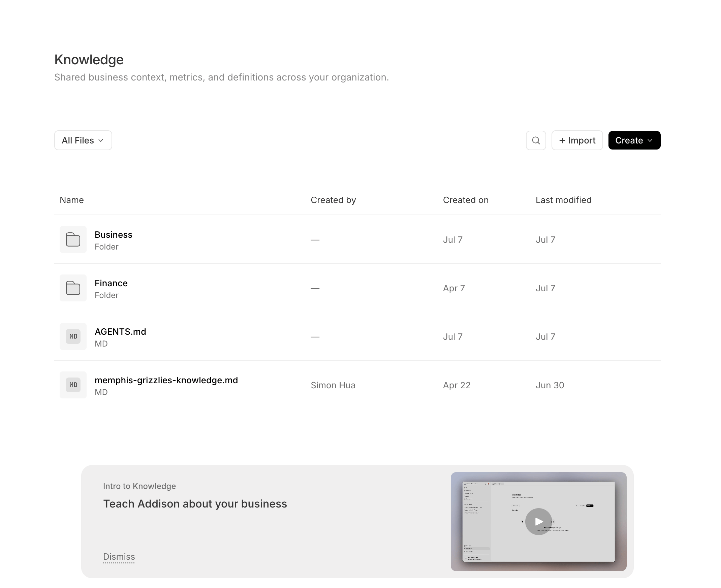
Task: Sort by the Name column header
Action: tap(72, 200)
